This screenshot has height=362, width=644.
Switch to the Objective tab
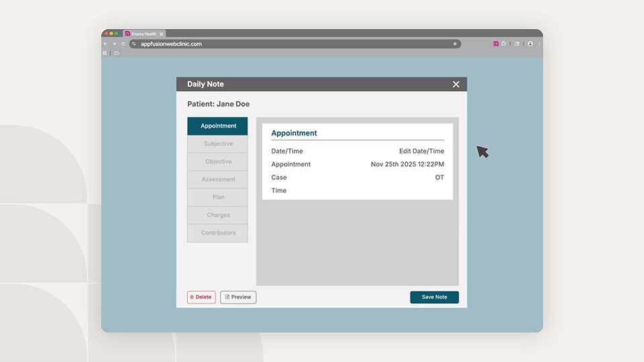coord(217,162)
